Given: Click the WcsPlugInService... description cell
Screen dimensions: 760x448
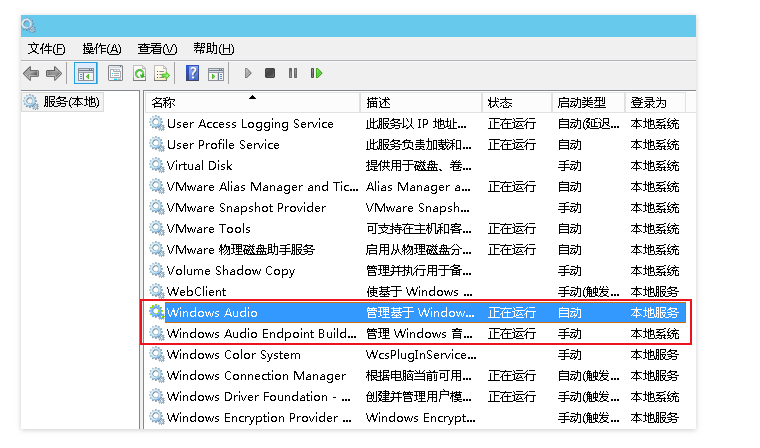Looking at the screenshot, I should pyautogui.click(x=421, y=355).
